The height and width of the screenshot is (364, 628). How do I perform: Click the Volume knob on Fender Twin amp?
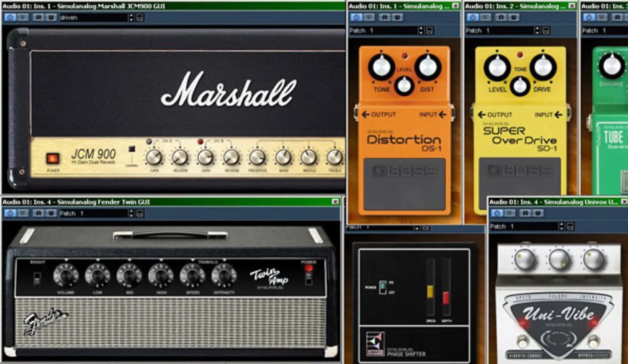pos(66,275)
